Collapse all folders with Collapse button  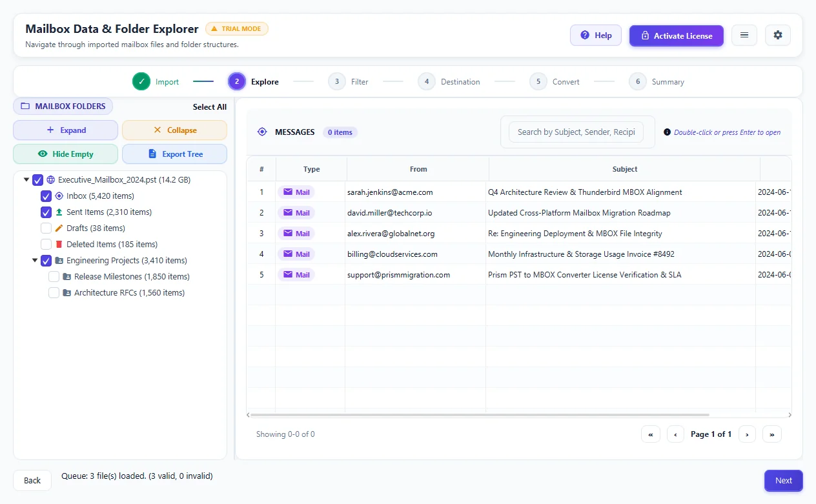[174, 130]
